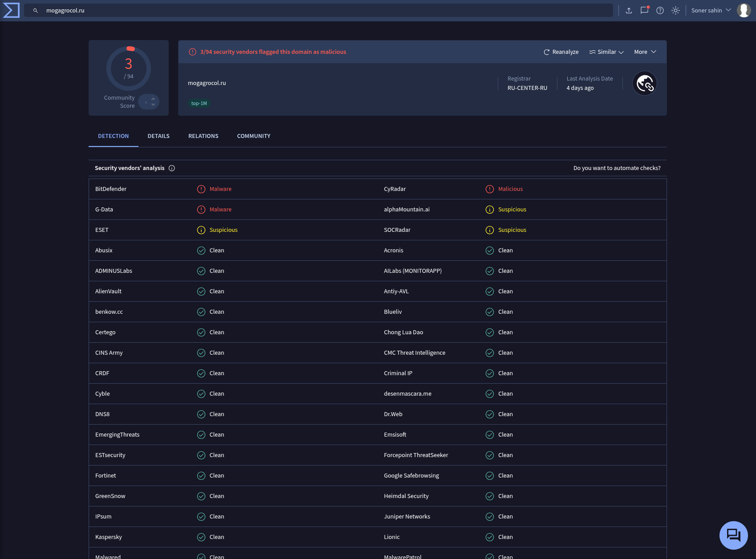Select the AILabs (MONITORAPP) vendor name

tap(413, 271)
